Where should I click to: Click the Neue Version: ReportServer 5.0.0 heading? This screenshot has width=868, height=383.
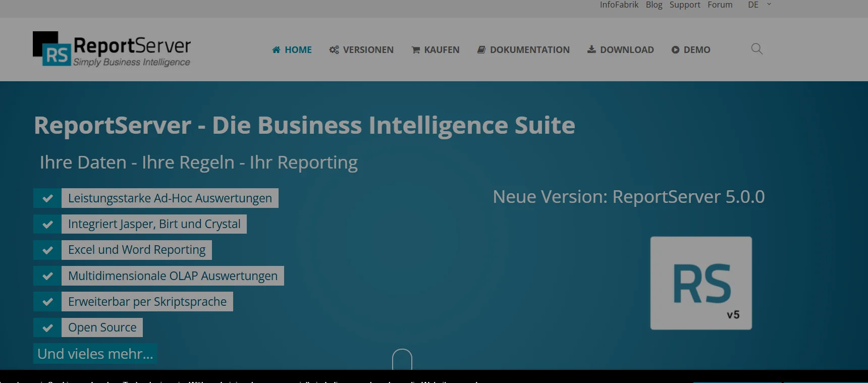click(x=629, y=196)
